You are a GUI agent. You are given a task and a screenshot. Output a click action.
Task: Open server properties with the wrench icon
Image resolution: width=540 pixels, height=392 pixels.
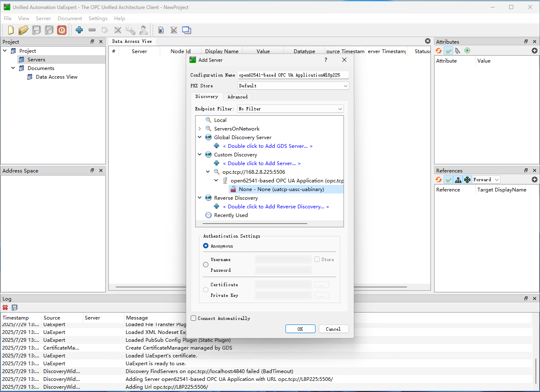point(131,30)
